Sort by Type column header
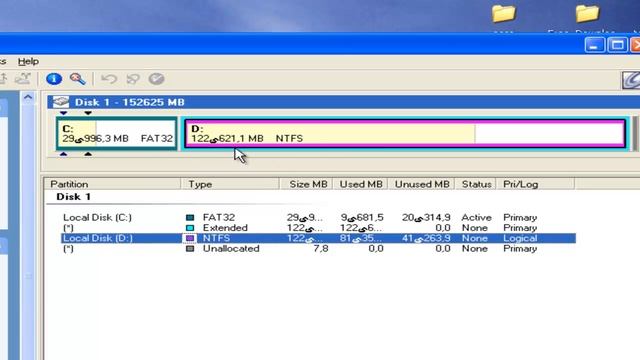This screenshot has height=360, width=640. 230,184
